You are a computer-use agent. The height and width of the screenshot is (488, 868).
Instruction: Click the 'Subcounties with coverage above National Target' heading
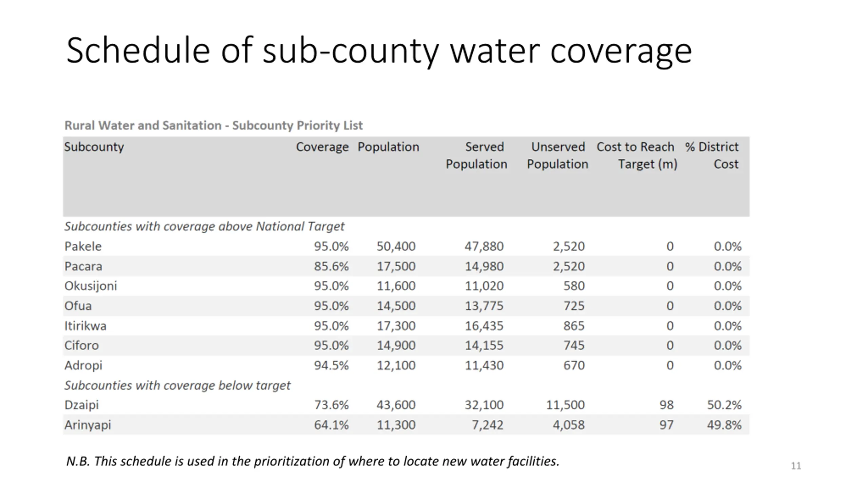click(204, 226)
